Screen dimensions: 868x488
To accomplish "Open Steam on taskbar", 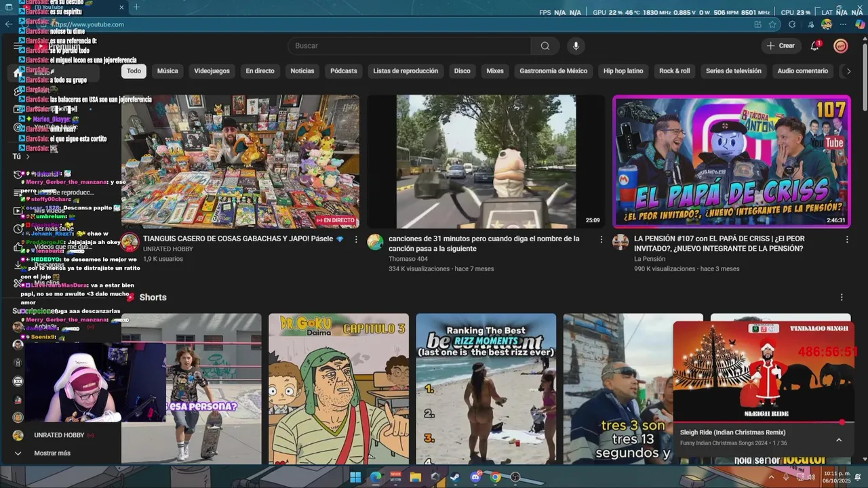I will pos(455,477).
